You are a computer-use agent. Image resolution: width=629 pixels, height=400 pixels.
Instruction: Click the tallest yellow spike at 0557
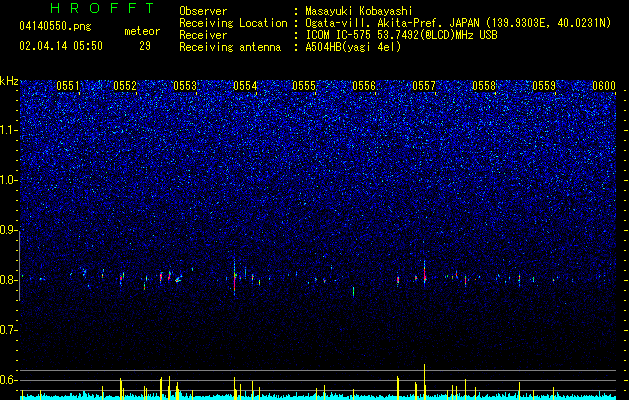coord(424,382)
